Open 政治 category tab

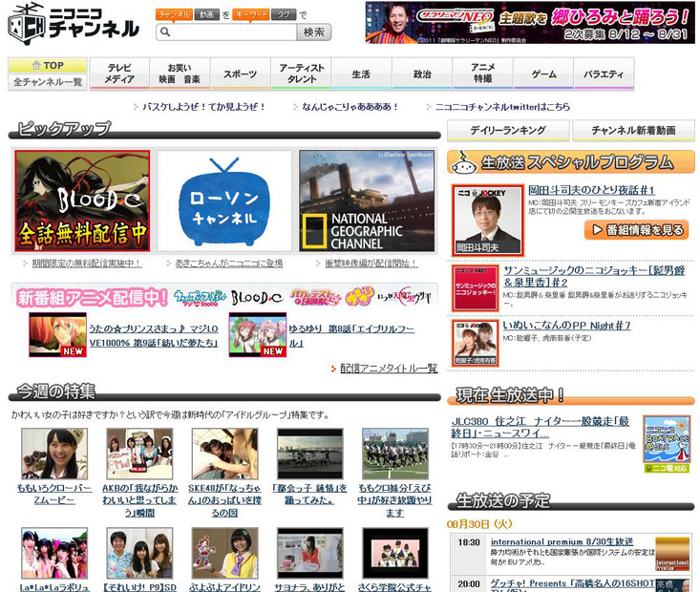tap(422, 74)
